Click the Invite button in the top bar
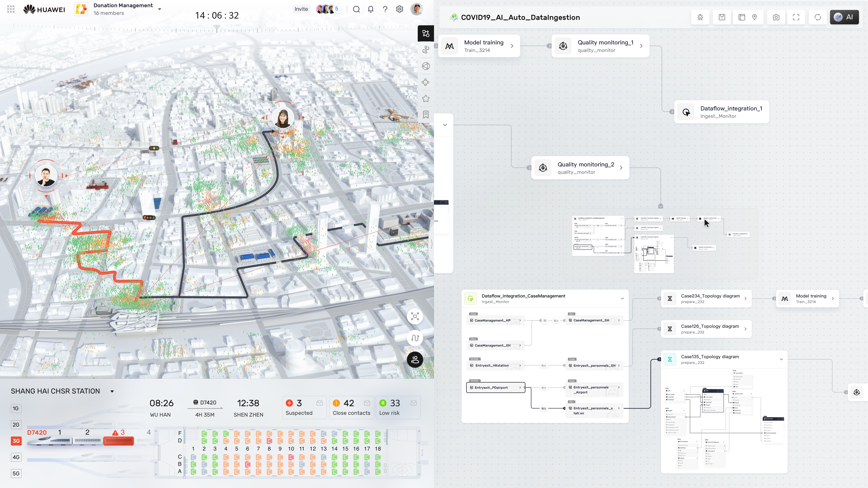Screen dimensions: 868x488 coord(301,9)
